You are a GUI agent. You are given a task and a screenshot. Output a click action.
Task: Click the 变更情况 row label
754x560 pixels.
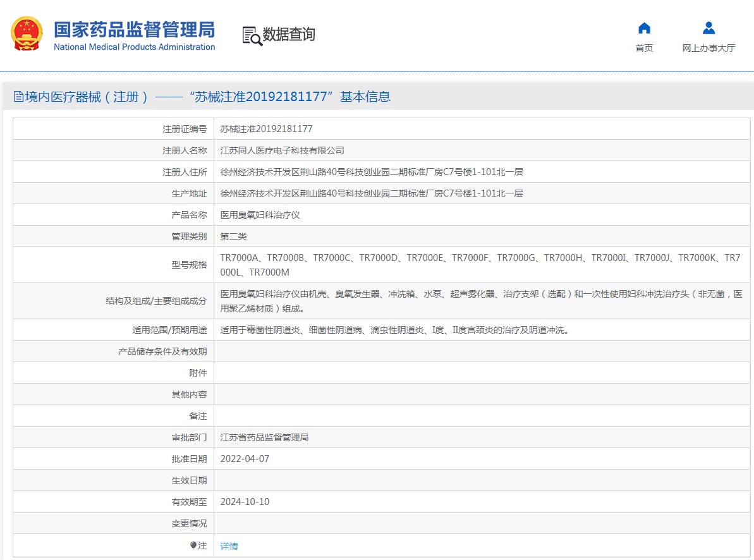point(189,523)
